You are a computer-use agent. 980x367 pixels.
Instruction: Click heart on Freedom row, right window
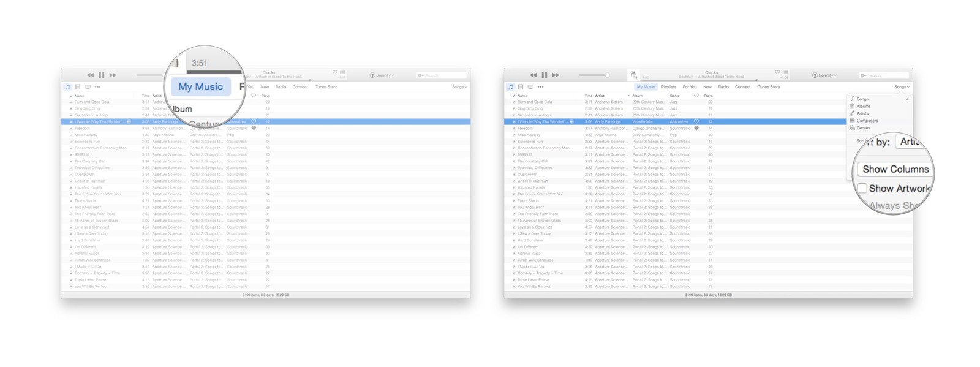coord(696,128)
